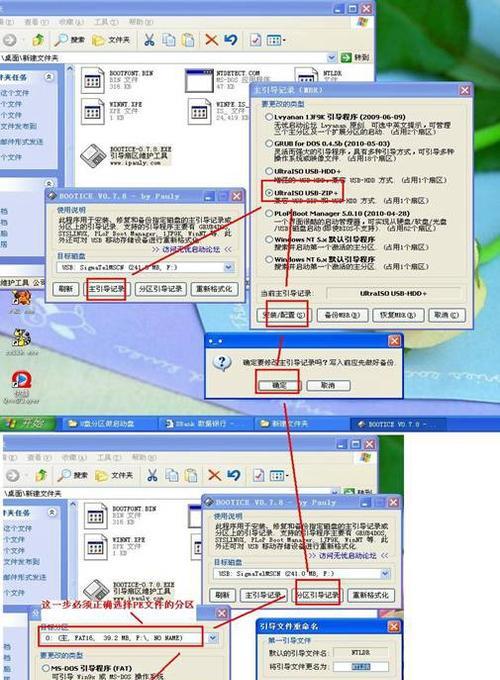This screenshot has width=500, height=680.
Task: Select MS-DOS boot program (FAT) radio
Action: (x=45, y=668)
